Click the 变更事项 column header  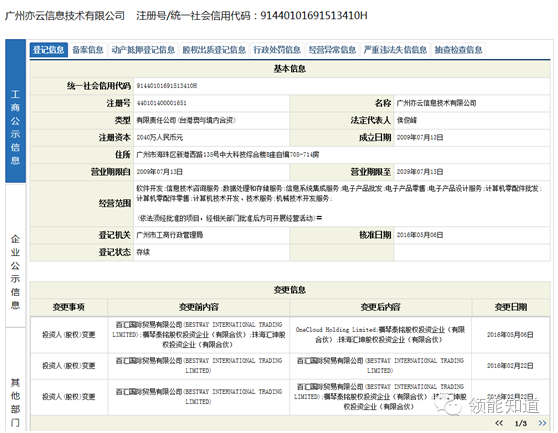(69, 307)
